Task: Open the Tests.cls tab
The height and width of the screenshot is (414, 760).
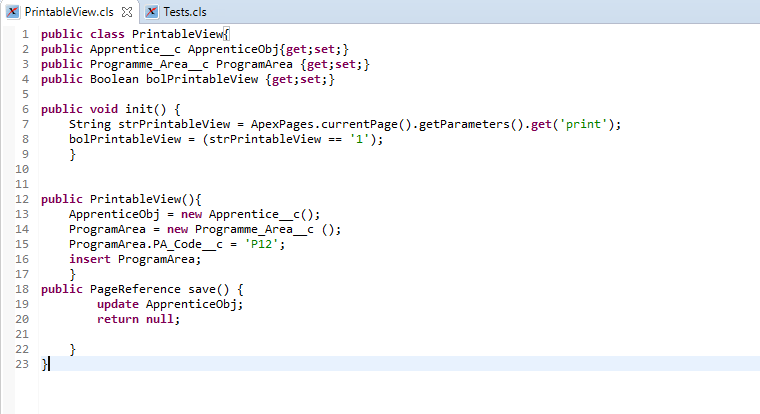Action: tap(185, 12)
